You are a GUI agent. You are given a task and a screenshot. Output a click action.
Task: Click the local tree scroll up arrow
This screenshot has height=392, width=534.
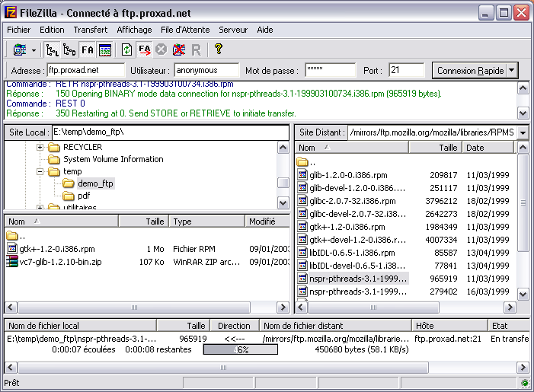pyautogui.click(x=283, y=148)
